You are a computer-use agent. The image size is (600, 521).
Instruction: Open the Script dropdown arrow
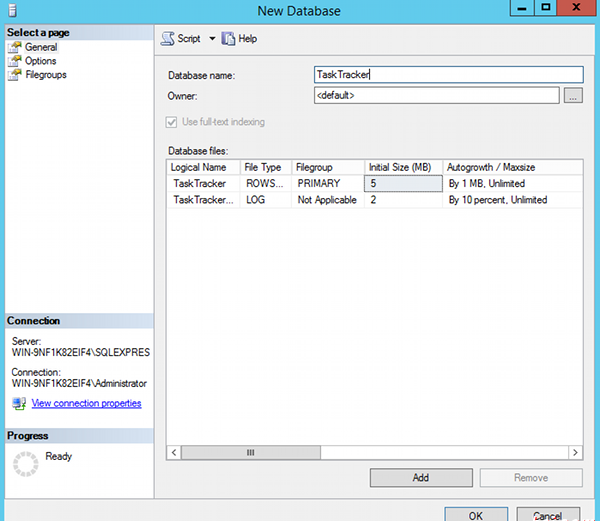212,38
